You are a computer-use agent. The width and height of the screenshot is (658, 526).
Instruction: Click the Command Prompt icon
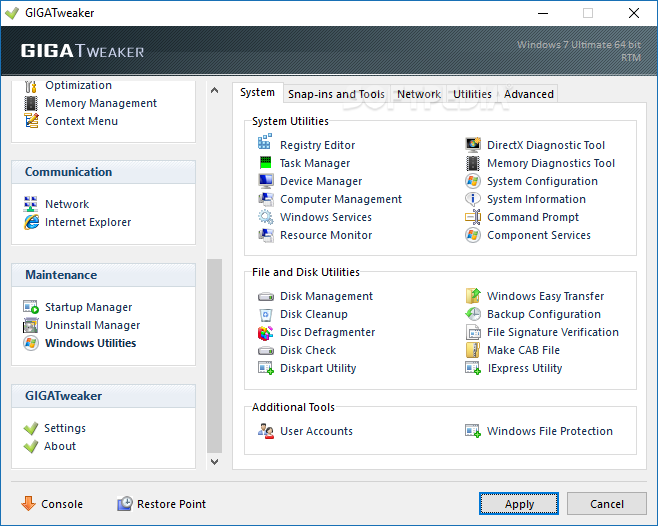[473, 217]
